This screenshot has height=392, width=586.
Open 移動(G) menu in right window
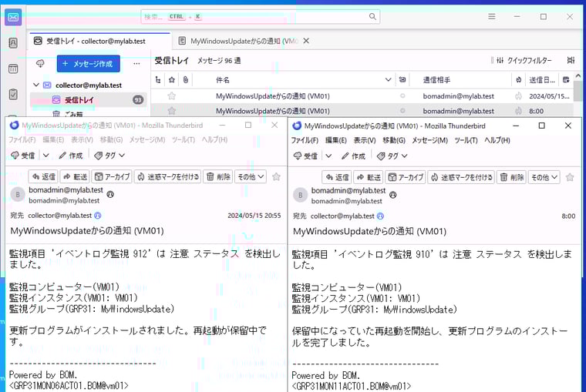pyautogui.click(x=394, y=140)
